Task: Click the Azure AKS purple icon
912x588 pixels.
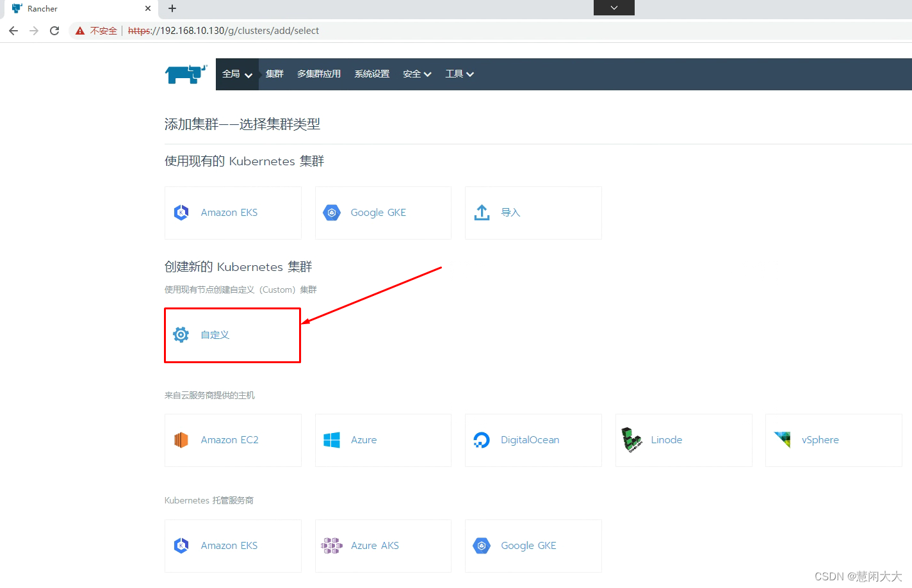Action: (332, 546)
